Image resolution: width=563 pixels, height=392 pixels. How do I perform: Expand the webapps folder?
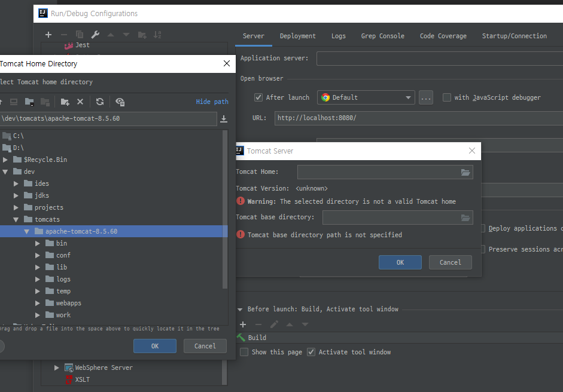(x=38, y=304)
